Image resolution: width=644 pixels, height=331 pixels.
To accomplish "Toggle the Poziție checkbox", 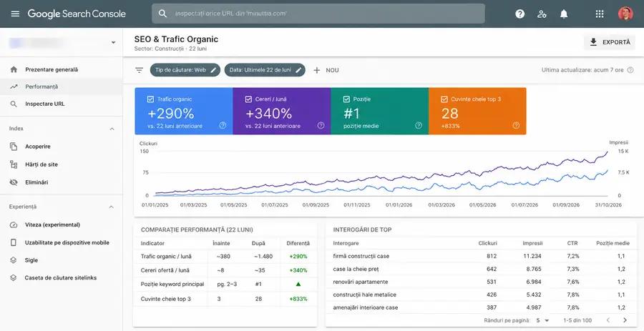I will point(346,99).
